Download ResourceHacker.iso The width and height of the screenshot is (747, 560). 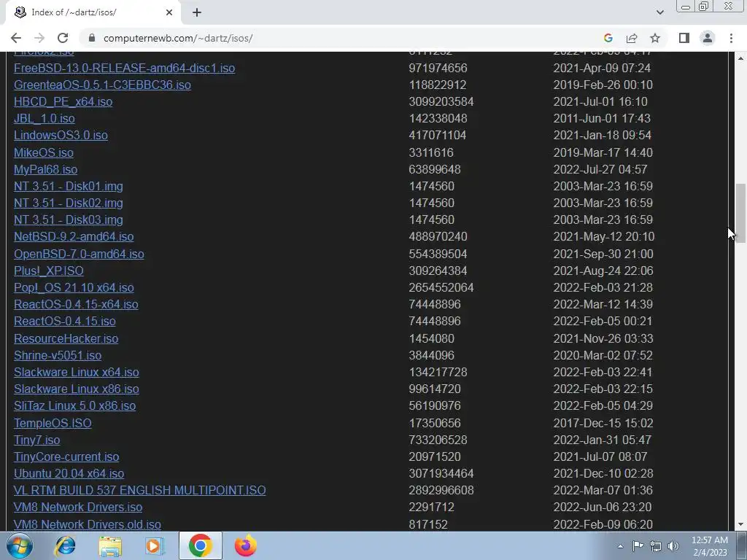pyautogui.click(x=66, y=338)
